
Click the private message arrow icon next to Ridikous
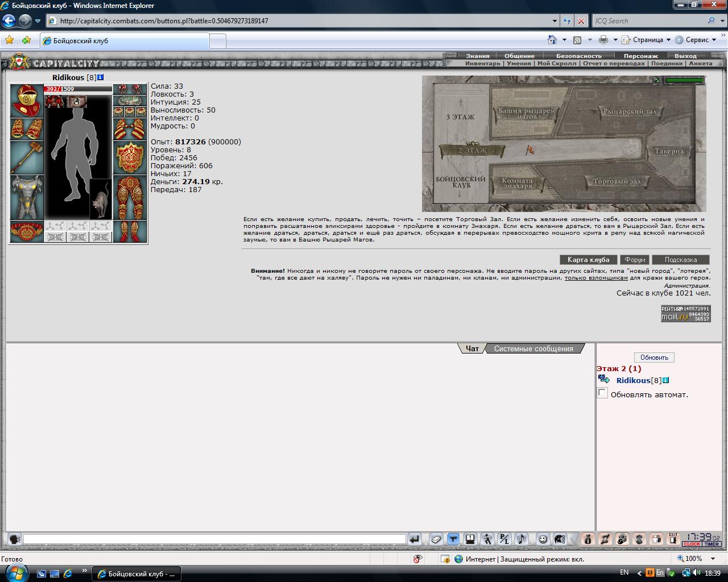click(x=604, y=379)
